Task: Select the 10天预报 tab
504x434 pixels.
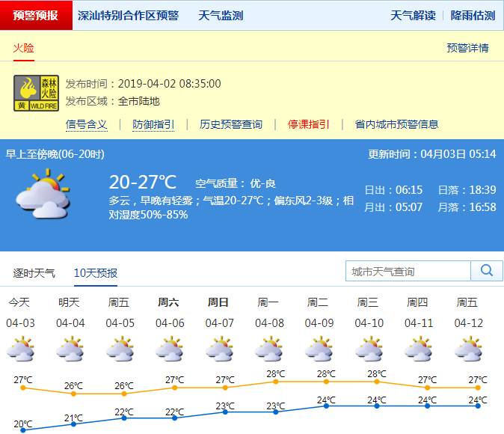Action: 96,273
